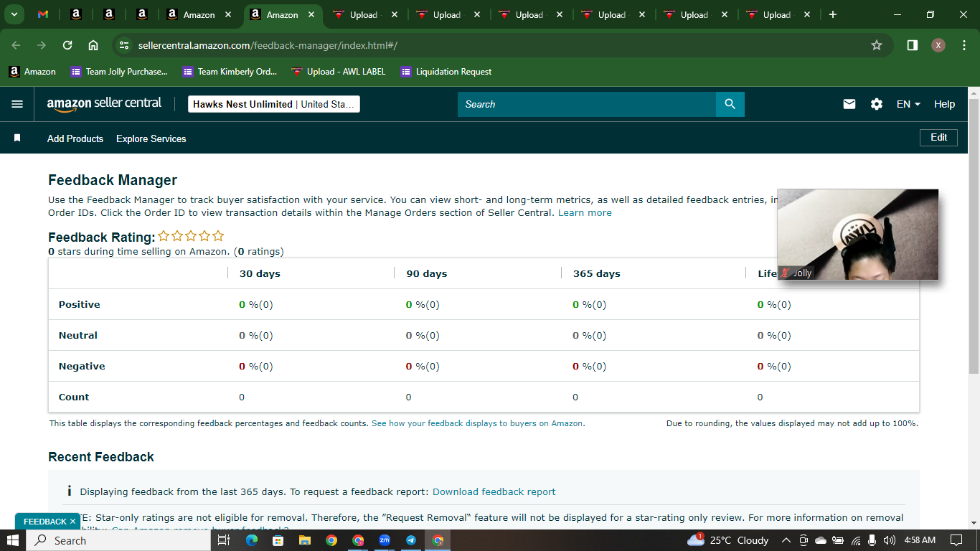Click the 'Negative' row label

[82, 366]
